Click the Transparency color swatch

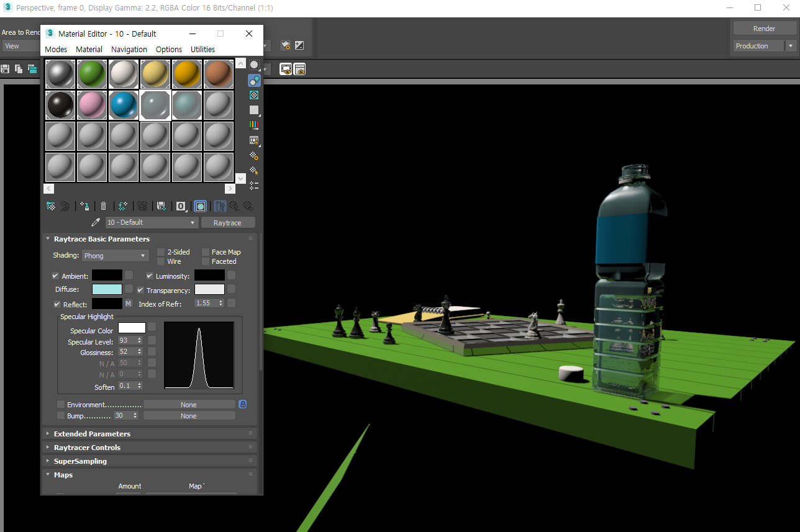point(209,289)
